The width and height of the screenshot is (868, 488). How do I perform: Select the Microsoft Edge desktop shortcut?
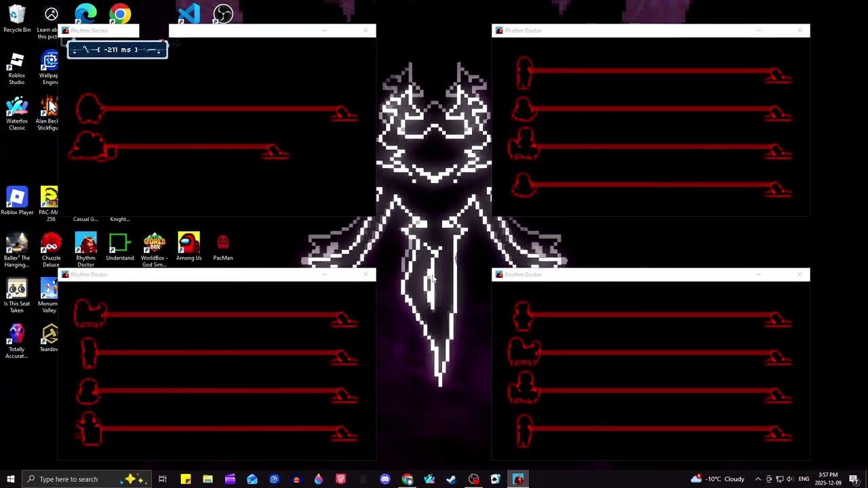coord(85,14)
